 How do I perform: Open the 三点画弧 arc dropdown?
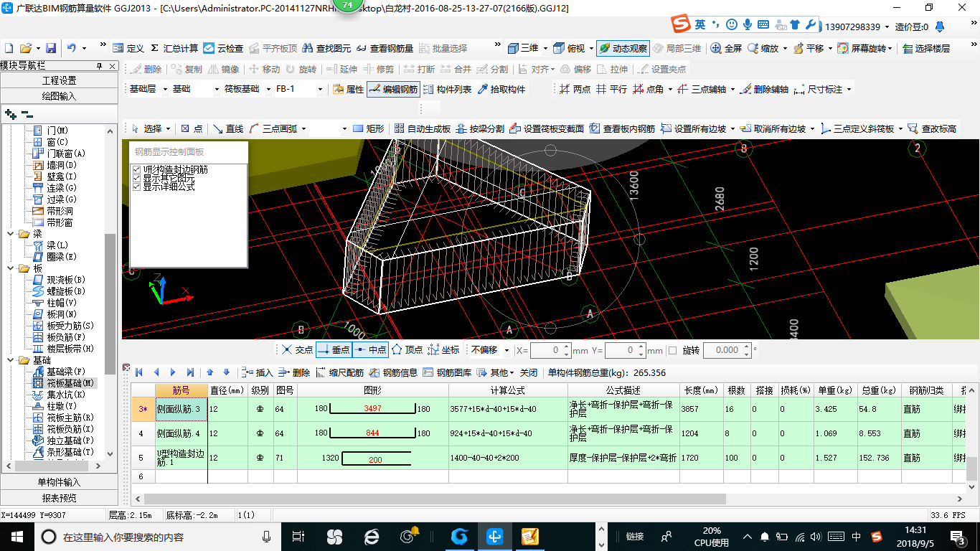(x=303, y=128)
